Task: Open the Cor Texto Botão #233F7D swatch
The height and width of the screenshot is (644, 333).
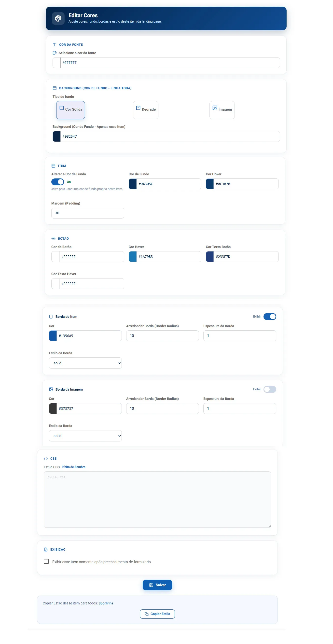Action: click(210, 257)
